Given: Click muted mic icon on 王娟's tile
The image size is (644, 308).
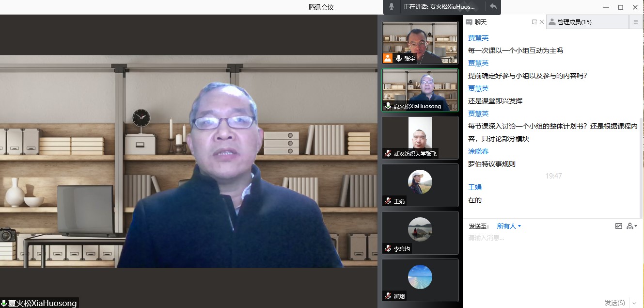Looking at the screenshot, I should [x=388, y=201].
